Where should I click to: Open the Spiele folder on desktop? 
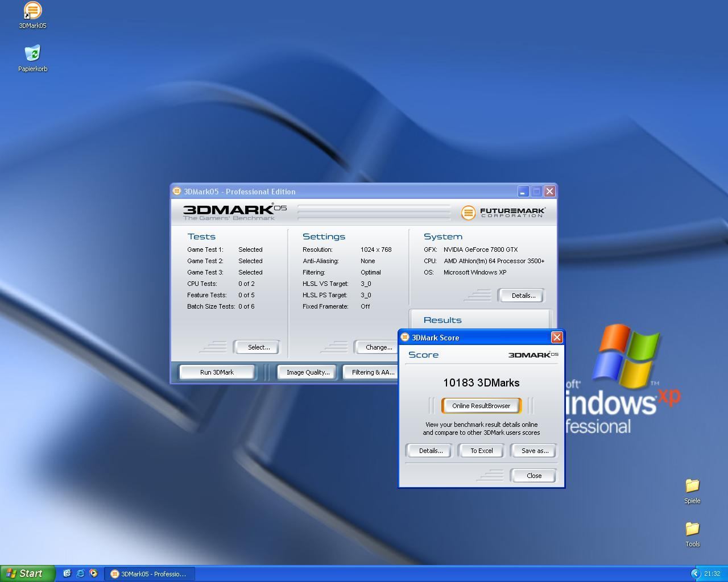click(x=692, y=491)
